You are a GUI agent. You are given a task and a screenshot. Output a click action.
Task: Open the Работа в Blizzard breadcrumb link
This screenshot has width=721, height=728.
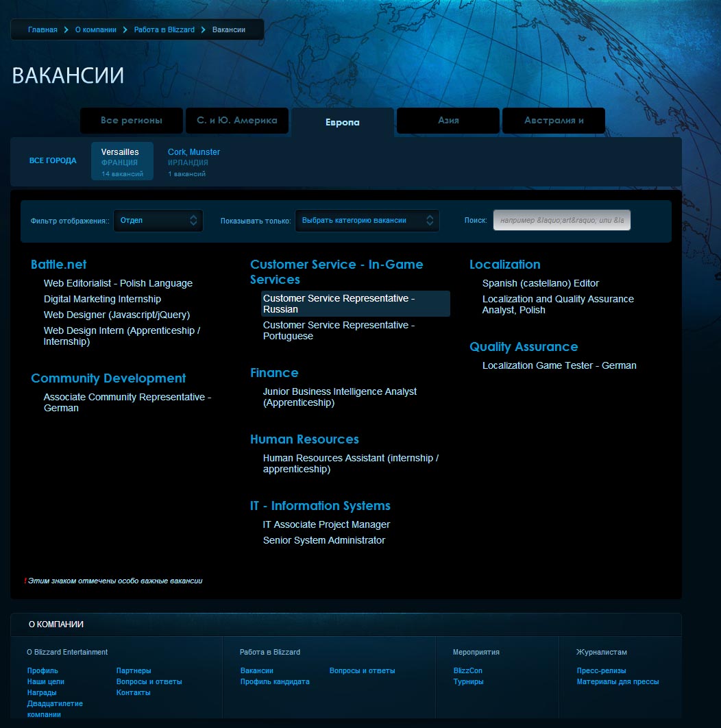164,30
